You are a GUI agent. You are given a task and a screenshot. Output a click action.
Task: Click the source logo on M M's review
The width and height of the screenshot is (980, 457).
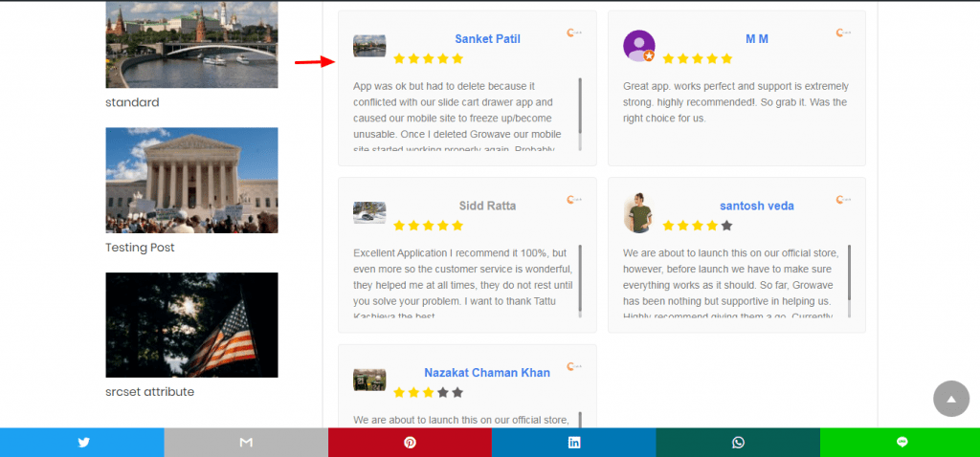843,33
